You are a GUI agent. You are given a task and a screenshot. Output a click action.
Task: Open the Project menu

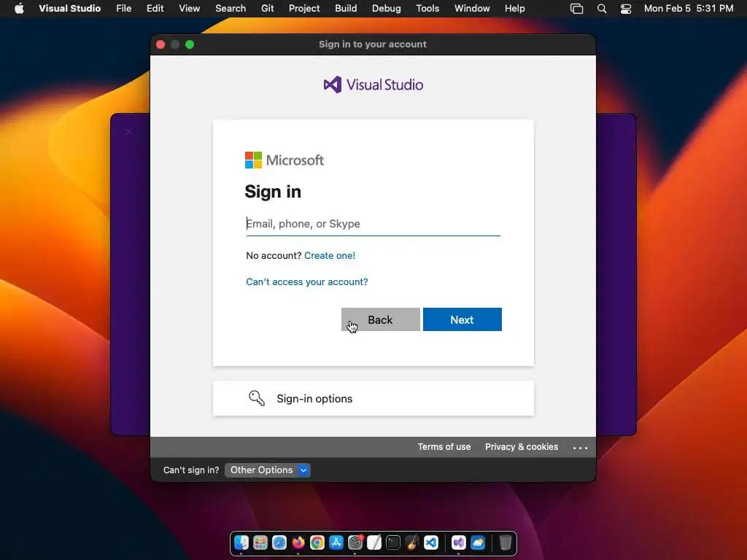[304, 8]
